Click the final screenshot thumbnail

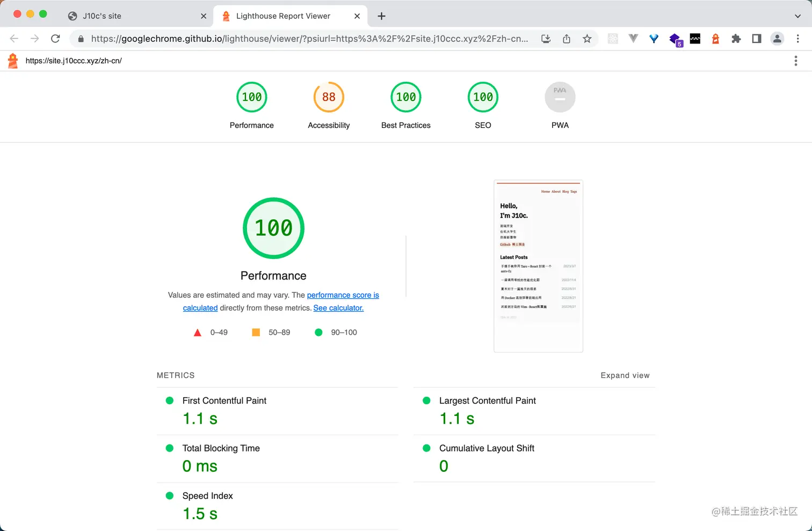pos(538,266)
